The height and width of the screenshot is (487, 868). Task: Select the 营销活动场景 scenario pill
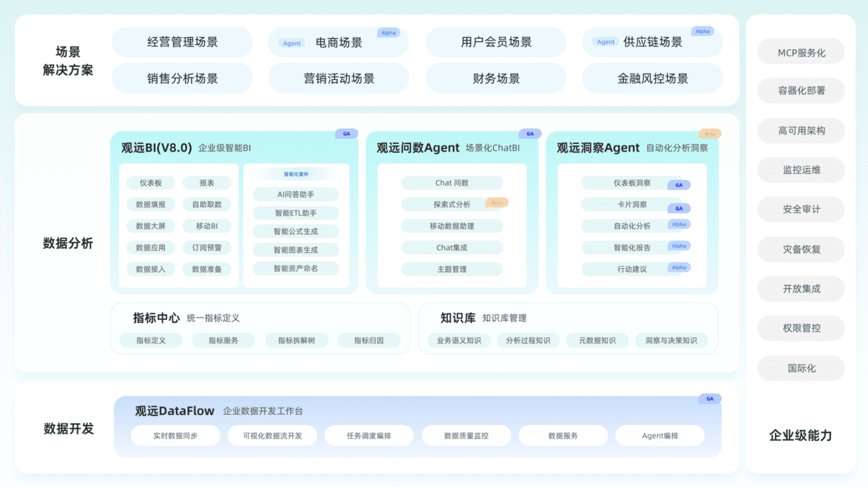[338, 78]
